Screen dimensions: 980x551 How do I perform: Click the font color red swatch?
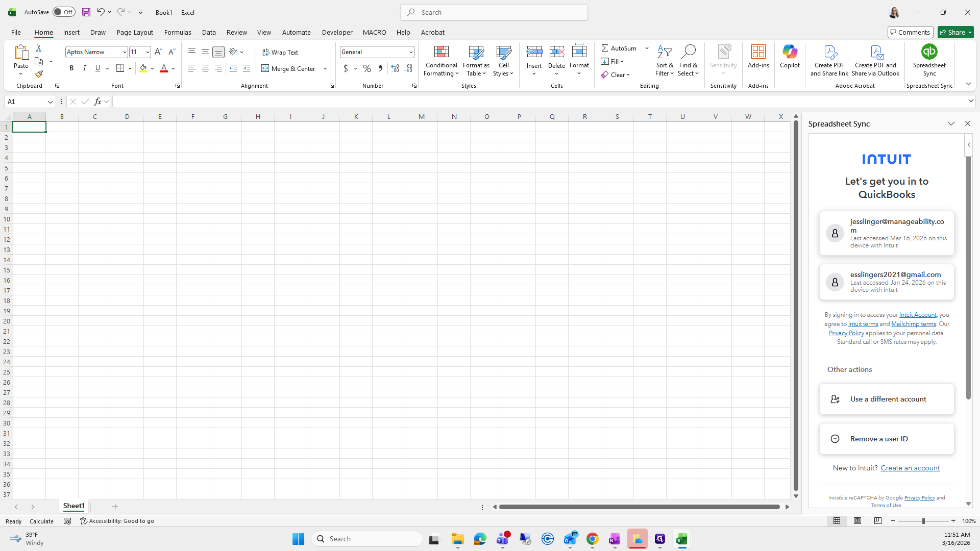[164, 68]
